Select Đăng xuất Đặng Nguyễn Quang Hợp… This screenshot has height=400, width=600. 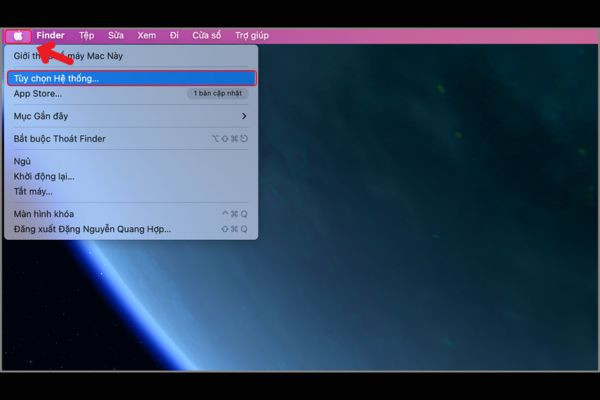pos(131,229)
